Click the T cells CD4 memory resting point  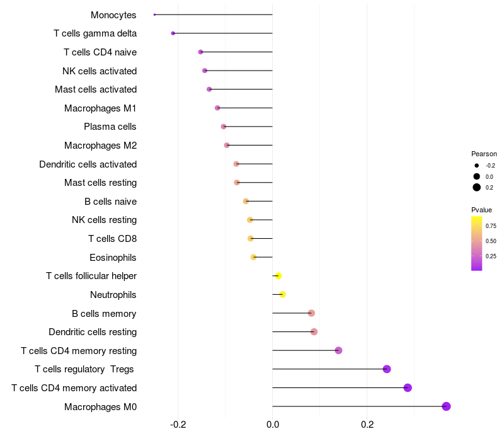[x=338, y=350]
